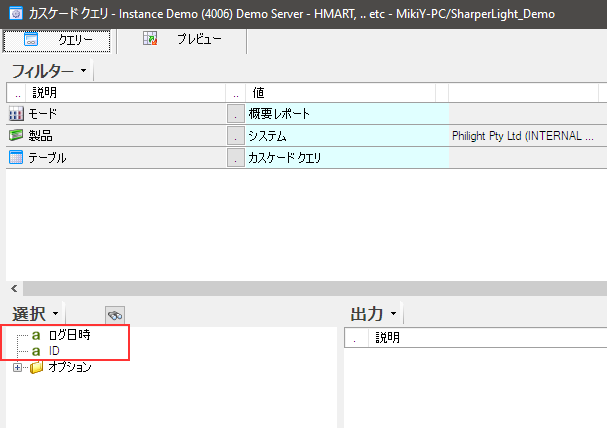
Task: Select the ID tree item
Action: [x=54, y=351]
